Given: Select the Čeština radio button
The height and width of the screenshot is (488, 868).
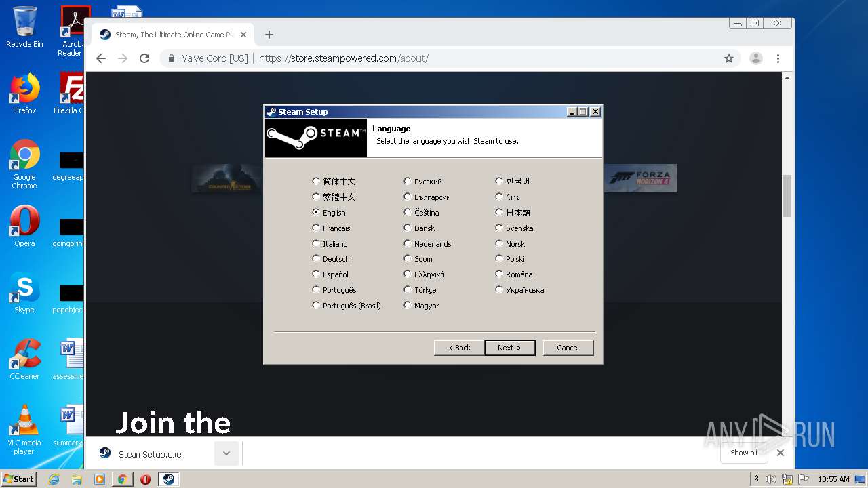Looking at the screenshot, I should point(408,212).
